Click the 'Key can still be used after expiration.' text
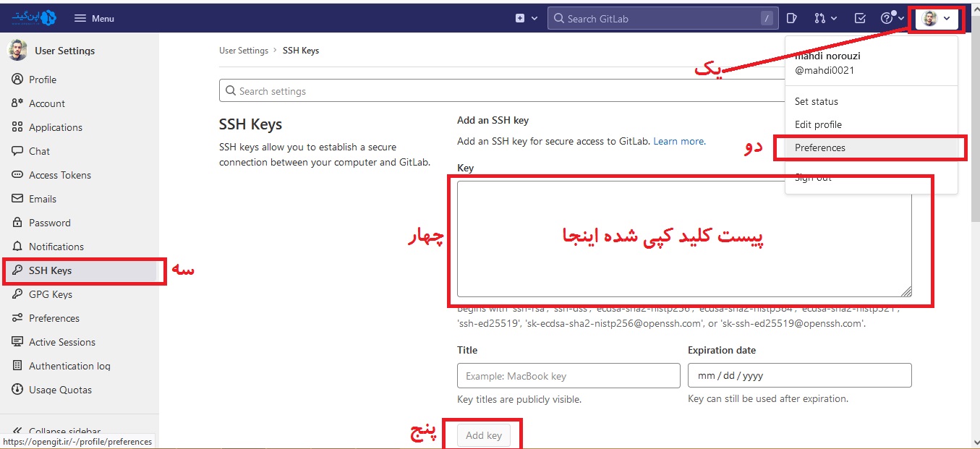This screenshot has height=449, width=980. point(768,399)
